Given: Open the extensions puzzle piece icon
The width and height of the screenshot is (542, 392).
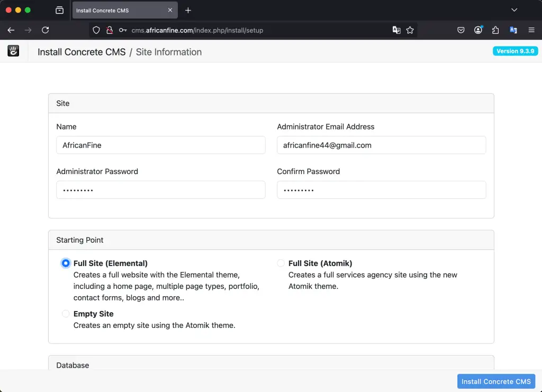Looking at the screenshot, I should pyautogui.click(x=495, y=30).
